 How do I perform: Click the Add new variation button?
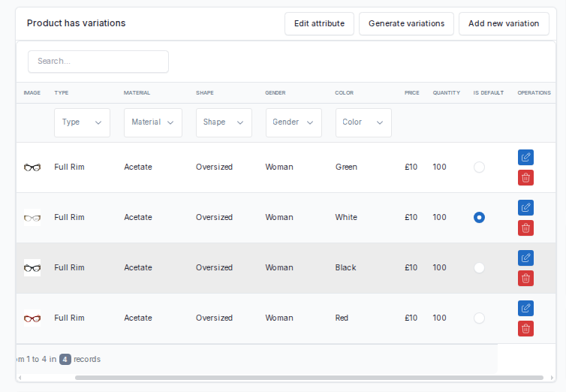504,24
